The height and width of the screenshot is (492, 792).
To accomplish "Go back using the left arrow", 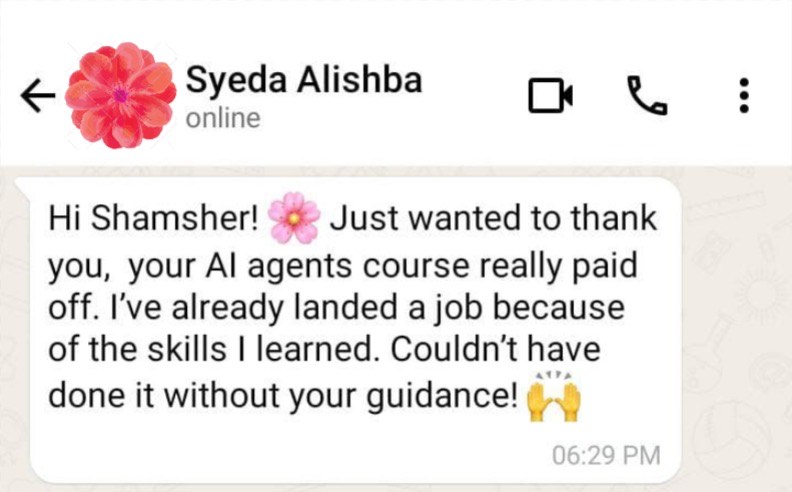I will 38,95.
